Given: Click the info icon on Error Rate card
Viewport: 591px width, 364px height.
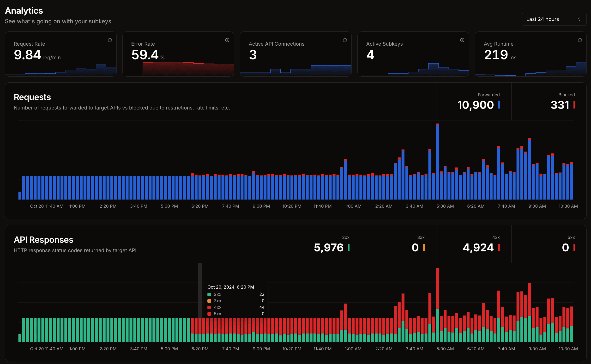Looking at the screenshot, I should click(x=227, y=40).
